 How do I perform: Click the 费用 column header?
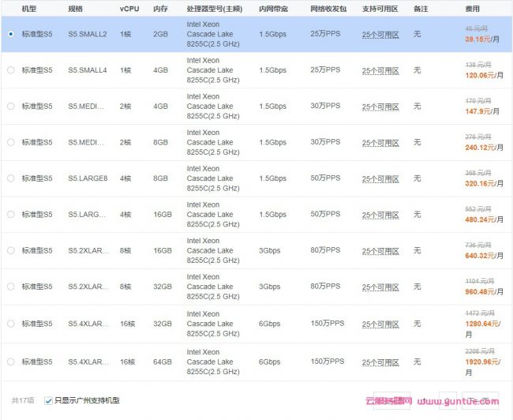pos(472,8)
